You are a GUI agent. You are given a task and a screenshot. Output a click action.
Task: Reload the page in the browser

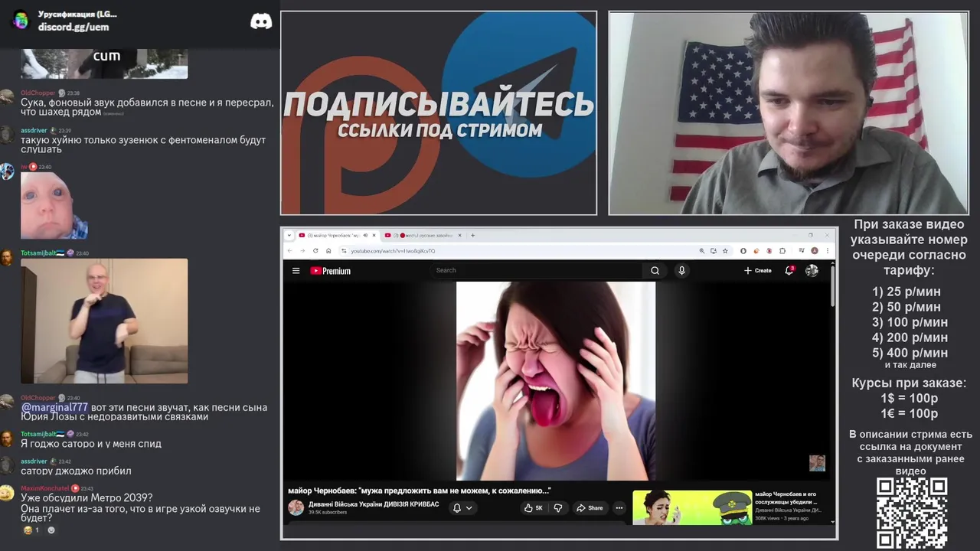(x=315, y=251)
